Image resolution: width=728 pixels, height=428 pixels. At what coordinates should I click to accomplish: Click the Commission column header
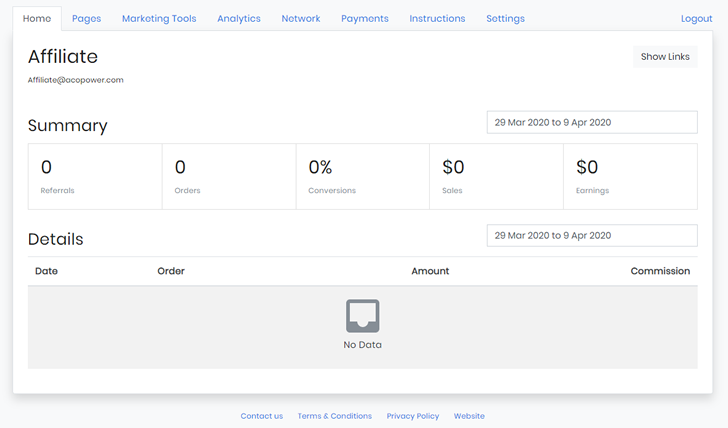(660, 271)
